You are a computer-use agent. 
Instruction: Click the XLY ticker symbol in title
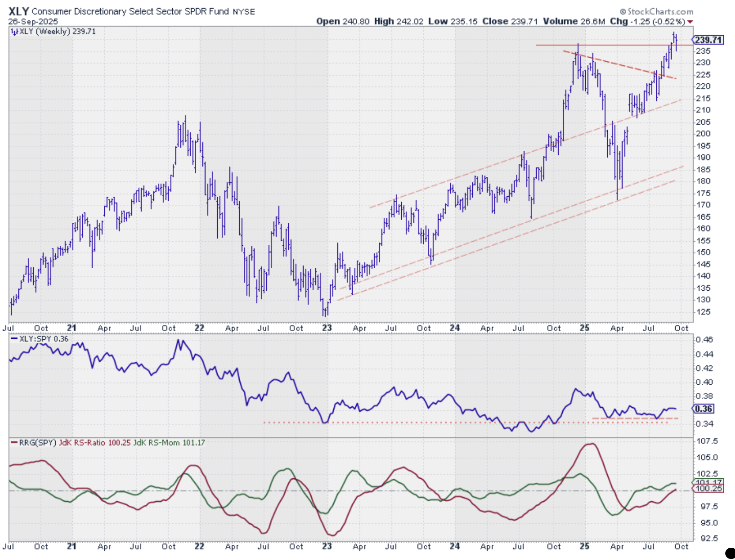(18, 11)
